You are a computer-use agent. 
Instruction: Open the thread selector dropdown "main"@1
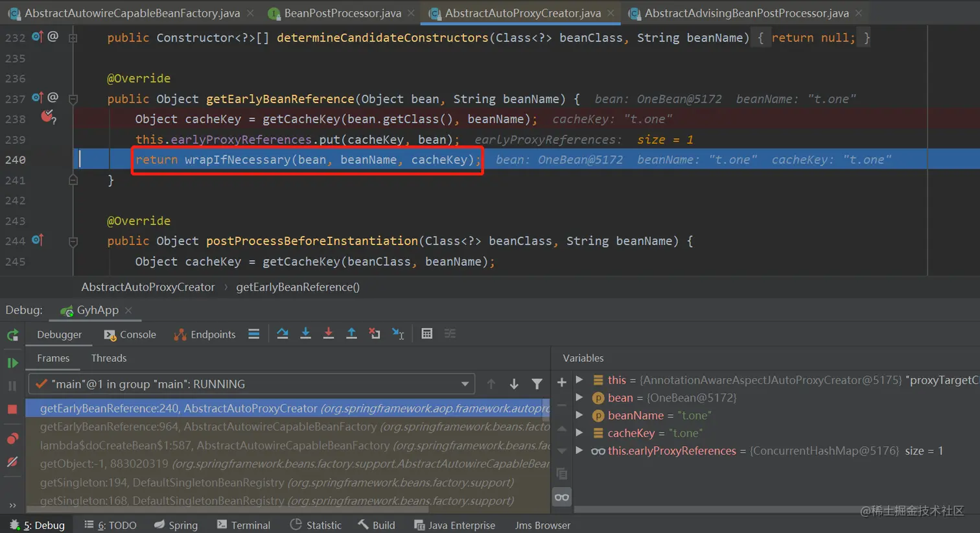pyautogui.click(x=251, y=384)
